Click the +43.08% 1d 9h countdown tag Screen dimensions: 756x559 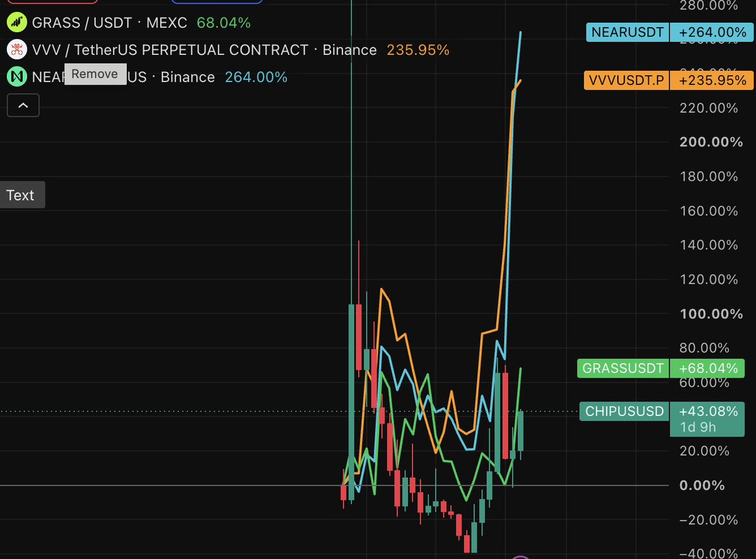tap(707, 418)
